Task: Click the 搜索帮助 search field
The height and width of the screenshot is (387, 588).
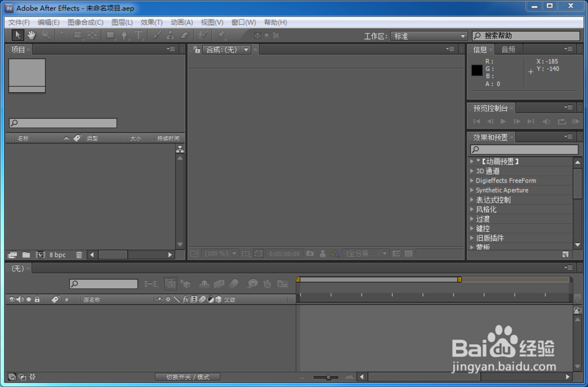Action: pos(526,36)
